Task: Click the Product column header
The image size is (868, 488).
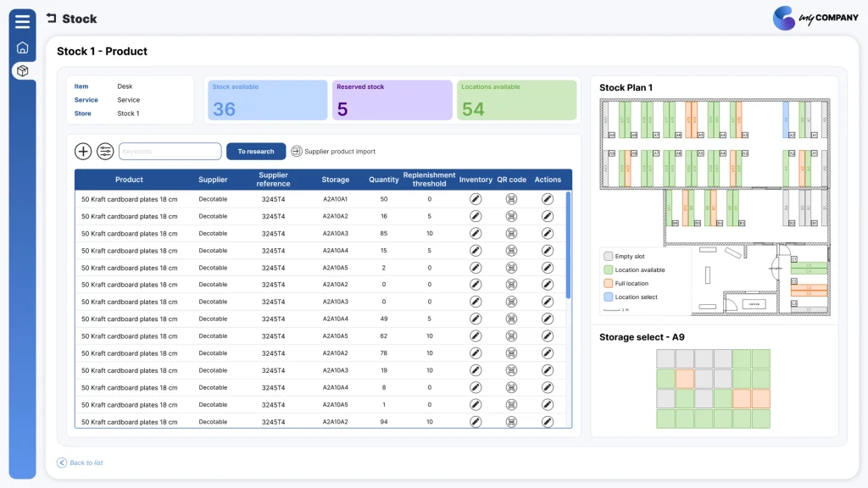Action: pyautogui.click(x=129, y=180)
